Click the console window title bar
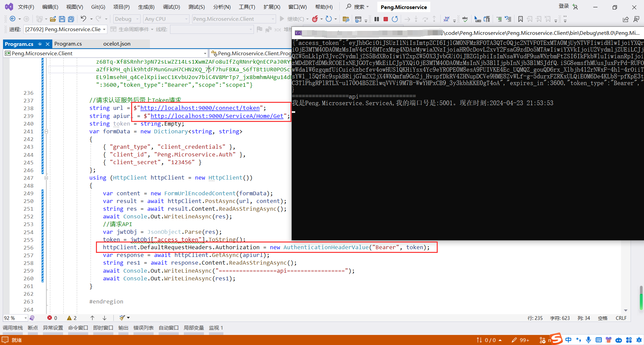This screenshot has width=644, height=345. (x=468, y=33)
